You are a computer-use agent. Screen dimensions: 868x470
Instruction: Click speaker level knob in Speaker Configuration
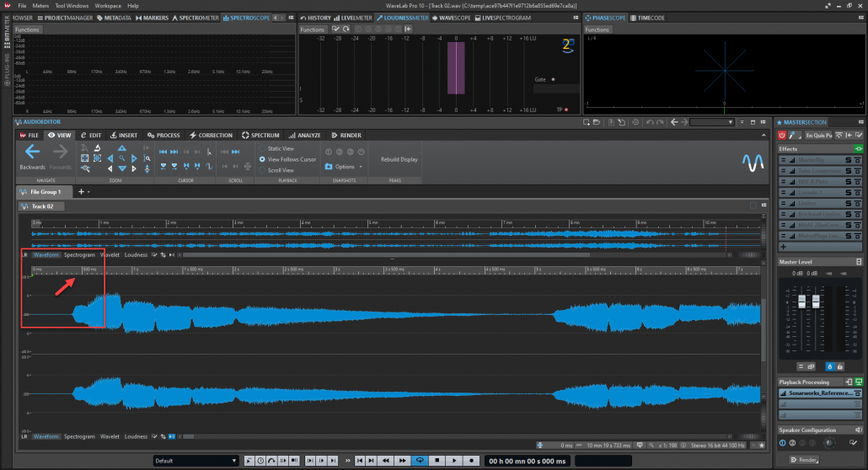(829, 442)
